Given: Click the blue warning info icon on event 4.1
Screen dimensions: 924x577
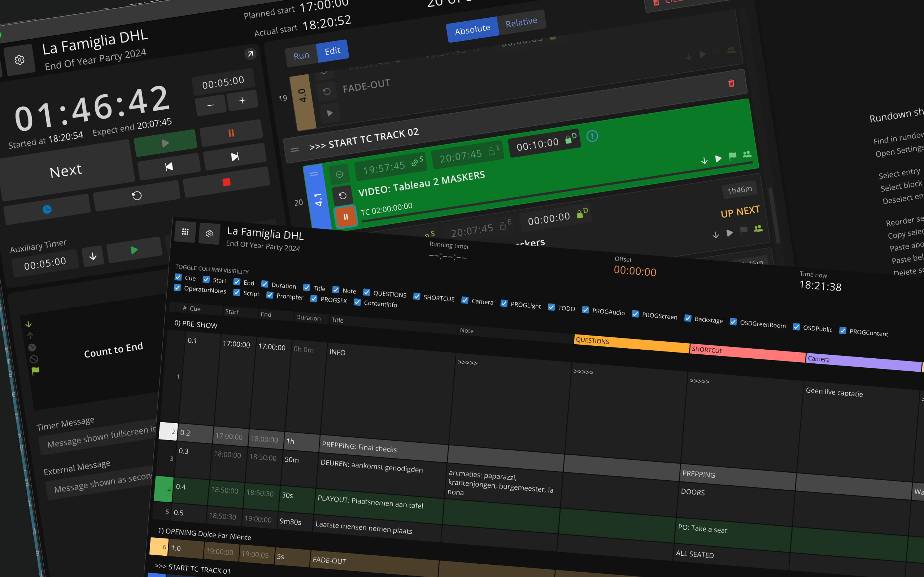Looking at the screenshot, I should (592, 136).
